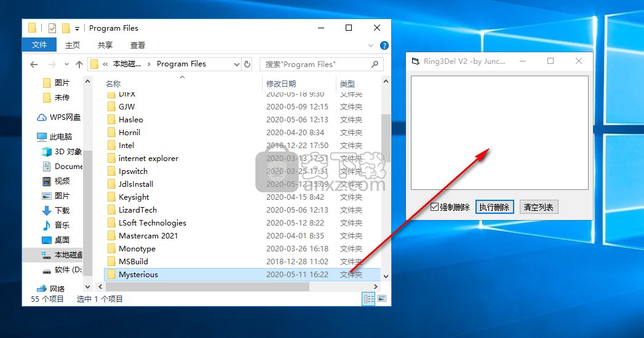Image resolution: width=644 pixels, height=338 pixels.
Task: Sort by the 名称 column header
Action: point(113,84)
